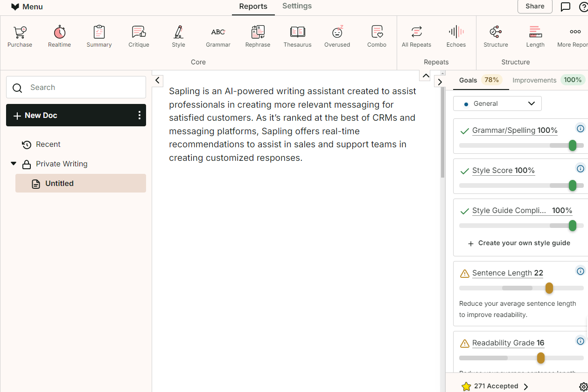Collapse the left sidebar panel

(157, 80)
